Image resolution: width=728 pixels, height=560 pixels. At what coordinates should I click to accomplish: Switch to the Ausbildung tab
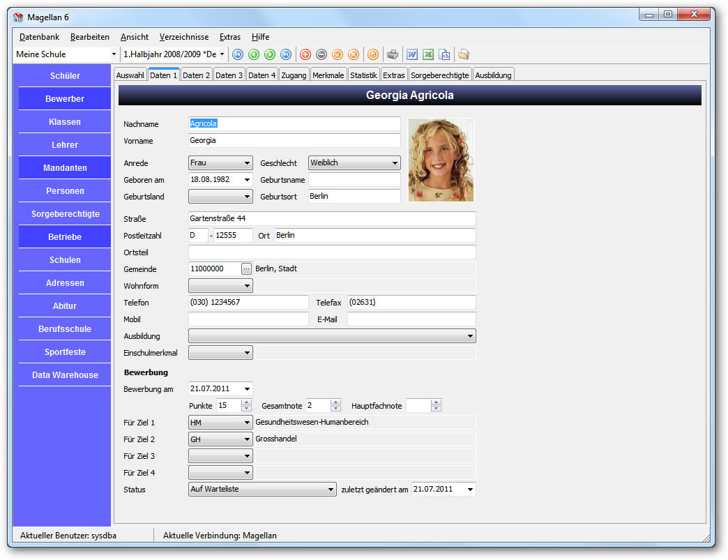click(x=493, y=75)
